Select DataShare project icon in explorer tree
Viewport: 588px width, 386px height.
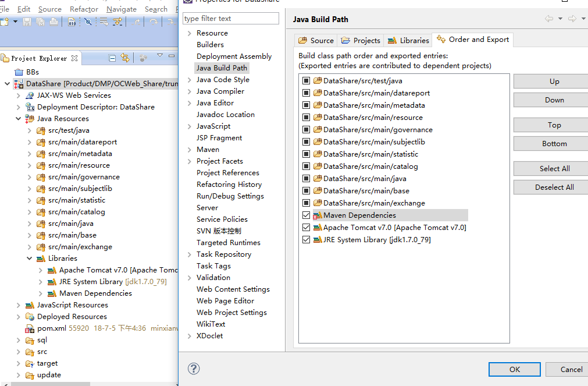click(x=19, y=84)
